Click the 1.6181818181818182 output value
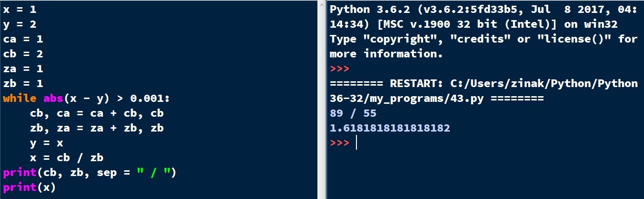 tap(389, 128)
